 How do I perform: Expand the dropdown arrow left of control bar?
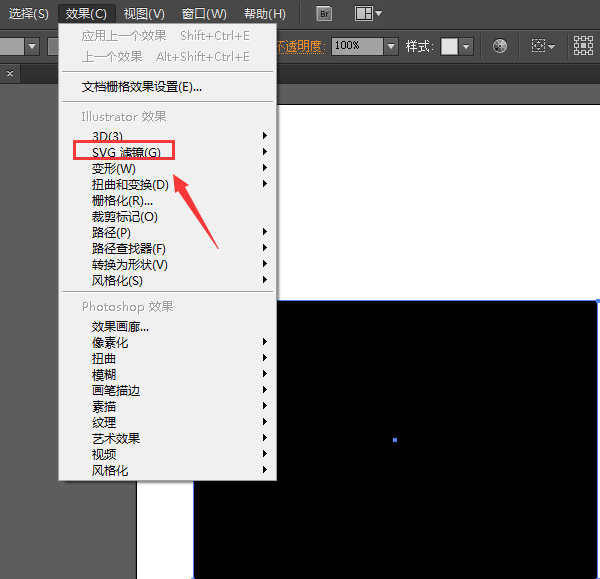click(32, 46)
